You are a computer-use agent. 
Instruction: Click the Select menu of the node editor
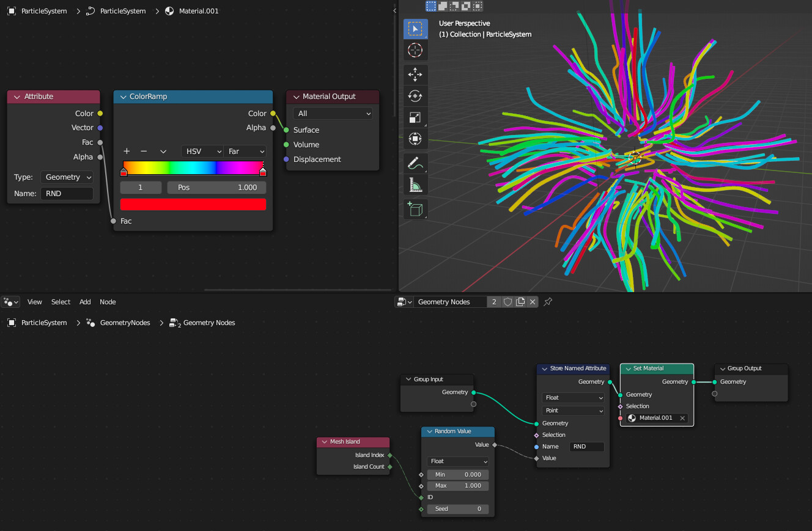[x=61, y=302]
